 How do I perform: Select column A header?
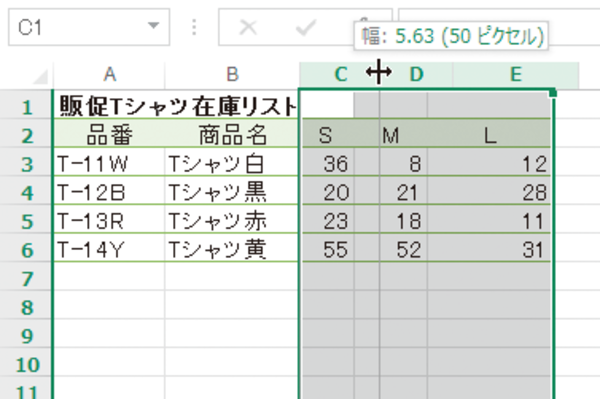pyautogui.click(x=109, y=74)
